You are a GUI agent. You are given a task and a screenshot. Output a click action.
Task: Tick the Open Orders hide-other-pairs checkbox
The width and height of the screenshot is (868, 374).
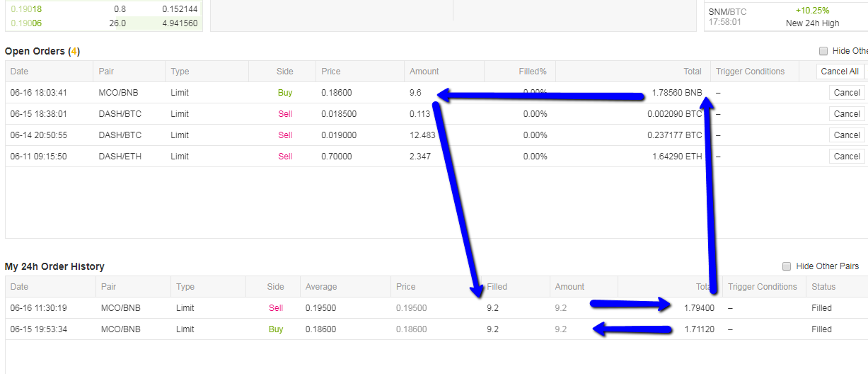pyautogui.click(x=823, y=51)
